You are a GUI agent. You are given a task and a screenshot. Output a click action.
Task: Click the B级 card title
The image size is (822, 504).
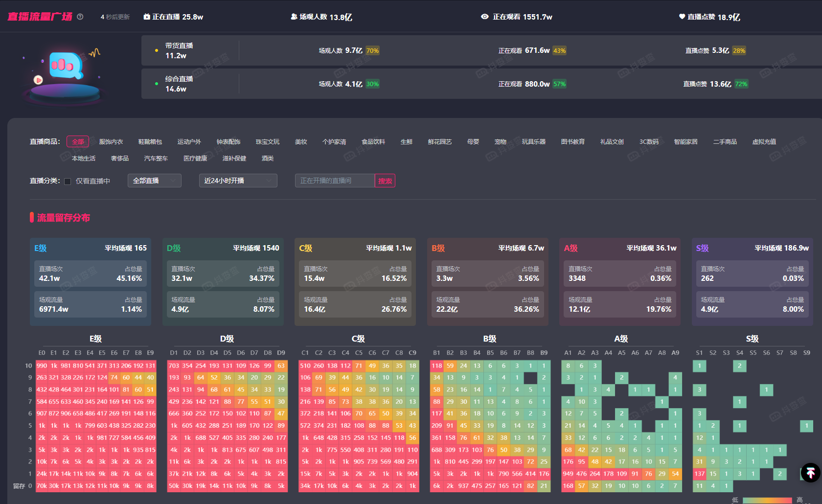click(438, 248)
